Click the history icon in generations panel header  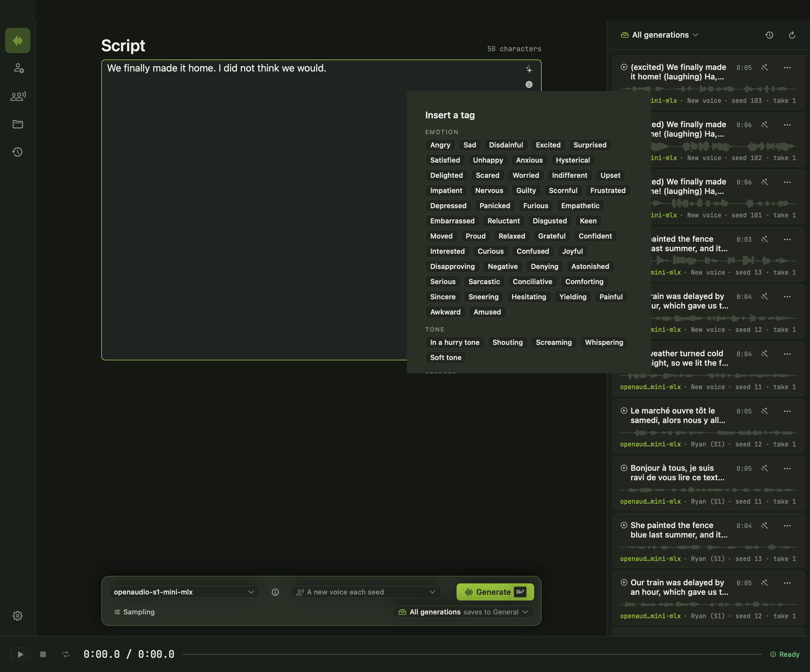[x=769, y=35]
